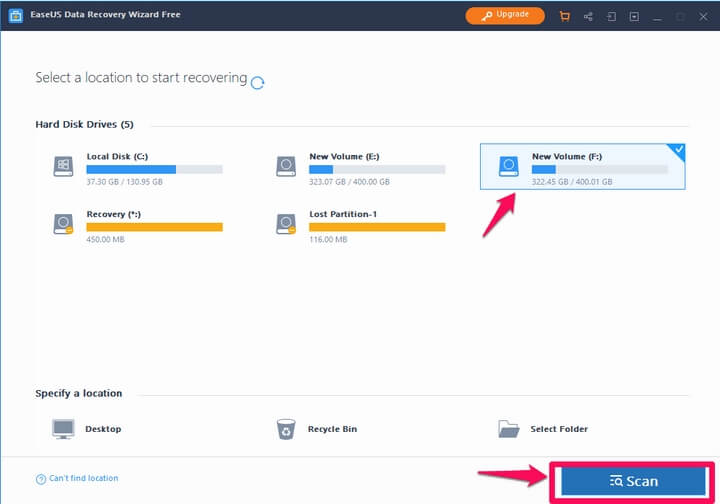Click the EaseUS Data Recovery Wizard Free title
This screenshot has width=720, height=504.
tap(105, 15)
